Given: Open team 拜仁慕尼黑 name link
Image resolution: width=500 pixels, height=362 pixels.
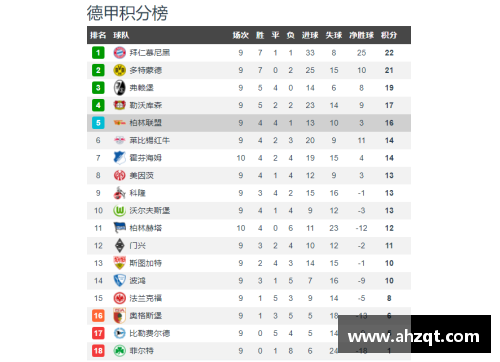Looking at the screenshot, I should (x=150, y=53).
